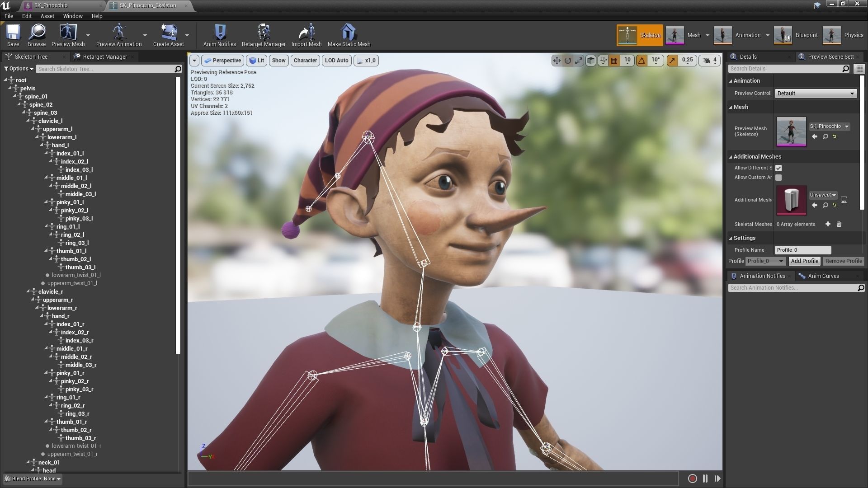Toggle rotation snapping in the viewport
Image resolution: width=868 pixels, height=488 pixels.
(x=642, y=61)
